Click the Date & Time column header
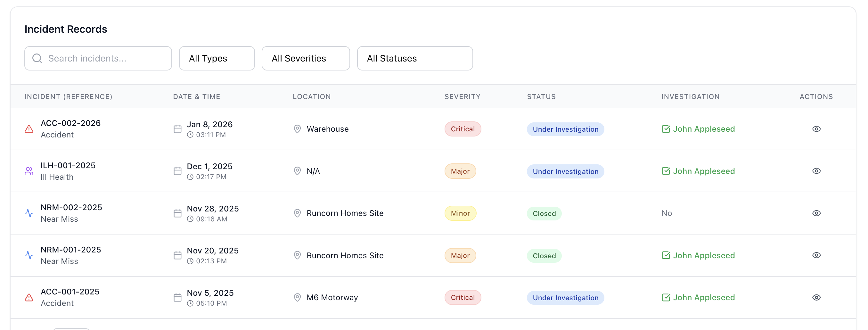The width and height of the screenshot is (868, 330). coord(196,97)
